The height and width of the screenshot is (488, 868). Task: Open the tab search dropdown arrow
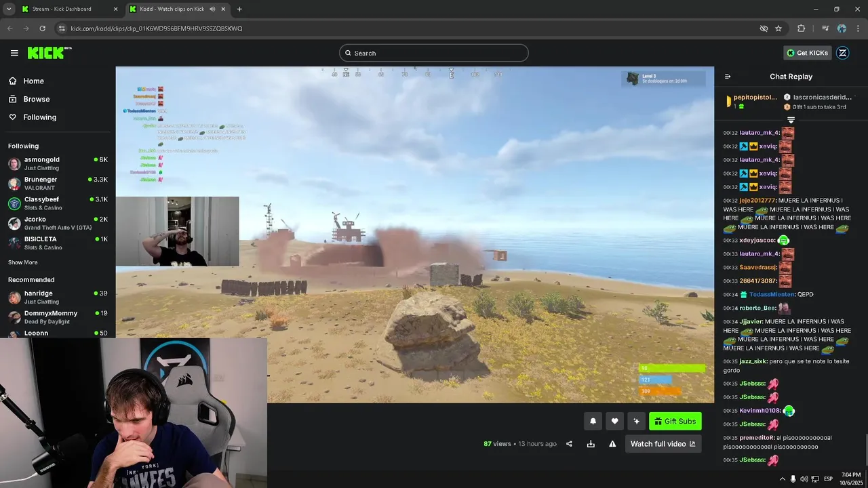9,9
